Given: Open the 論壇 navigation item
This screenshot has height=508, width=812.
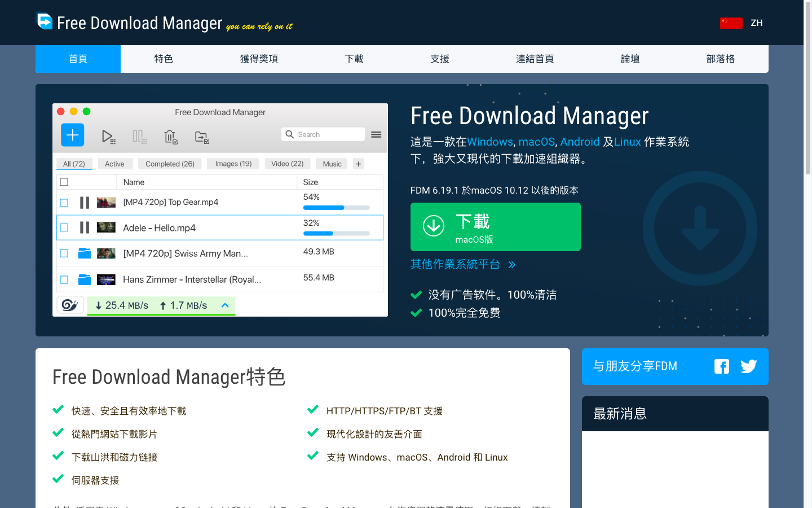Looking at the screenshot, I should point(630,59).
